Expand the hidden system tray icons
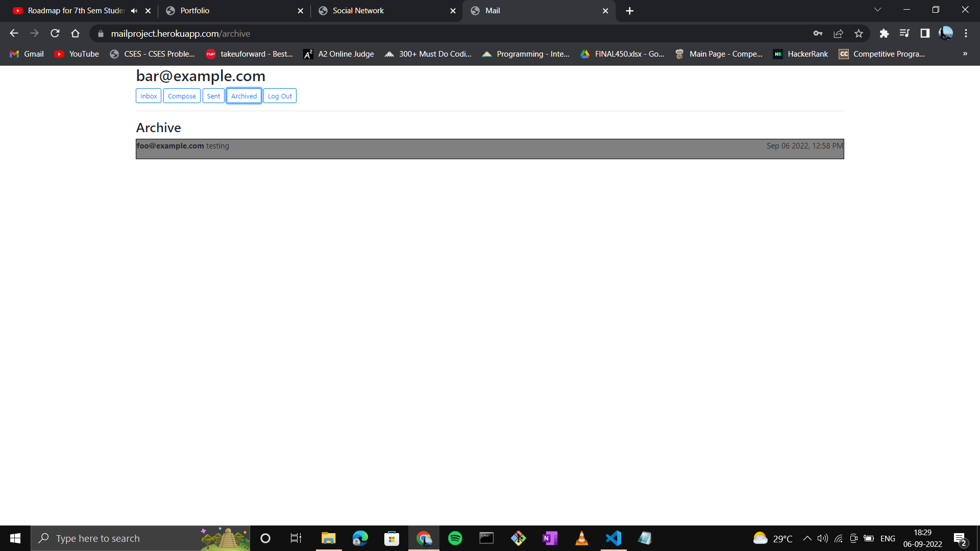Image resolution: width=980 pixels, height=551 pixels. click(807, 538)
